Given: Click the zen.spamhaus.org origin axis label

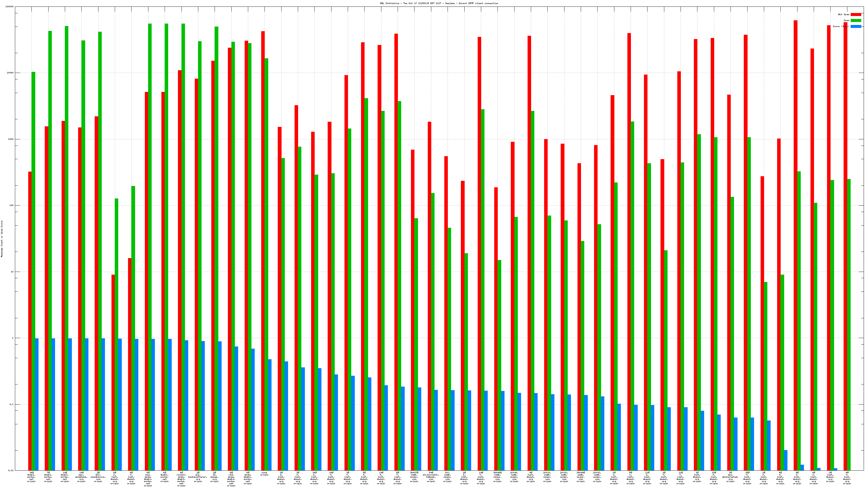Looking at the screenshot, I should coord(81,477).
